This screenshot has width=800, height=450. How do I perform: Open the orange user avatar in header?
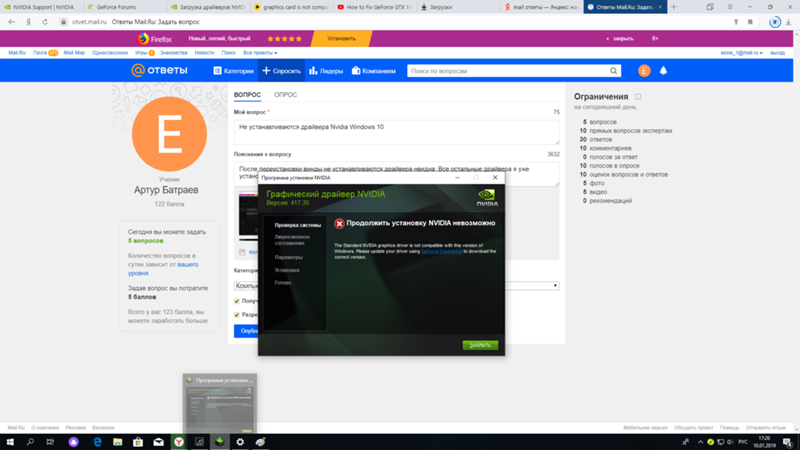[644, 71]
